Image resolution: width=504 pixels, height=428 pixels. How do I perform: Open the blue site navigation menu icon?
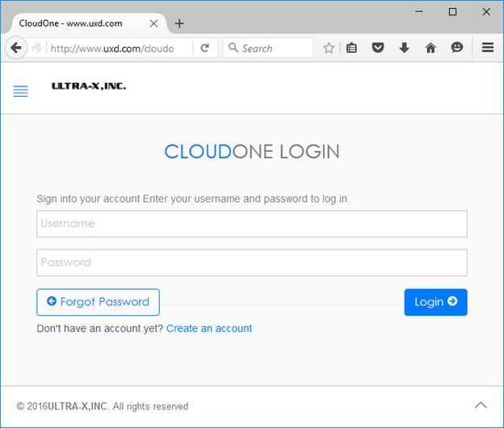tap(20, 91)
